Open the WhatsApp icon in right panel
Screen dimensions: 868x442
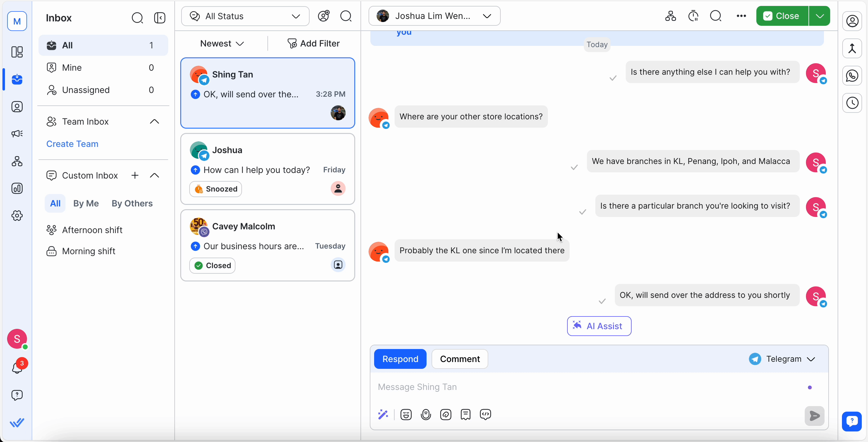pyautogui.click(x=852, y=76)
